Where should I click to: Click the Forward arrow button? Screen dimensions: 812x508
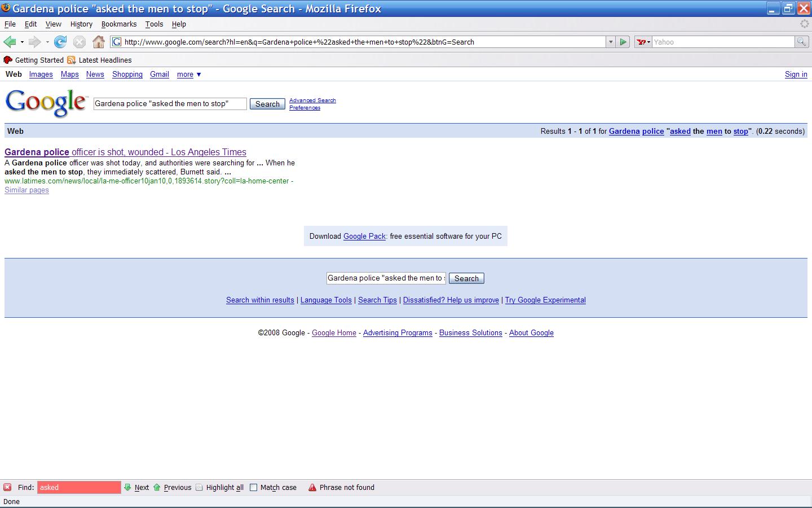[x=34, y=42]
